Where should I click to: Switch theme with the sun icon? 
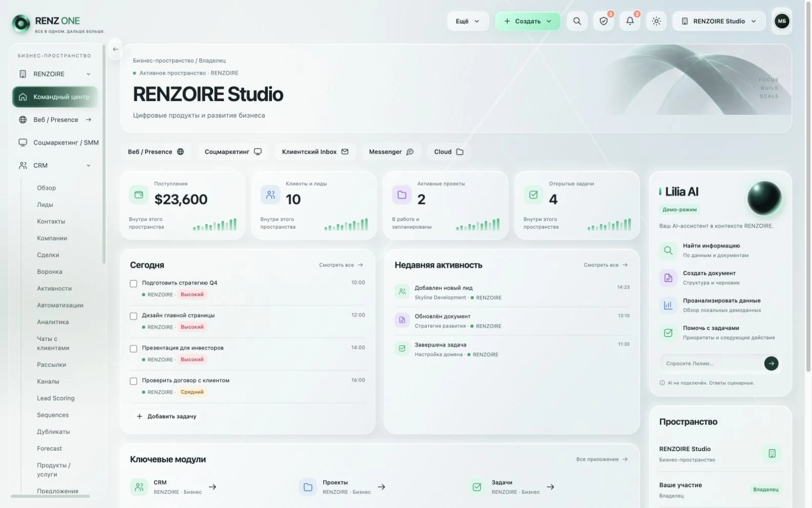pyautogui.click(x=656, y=21)
